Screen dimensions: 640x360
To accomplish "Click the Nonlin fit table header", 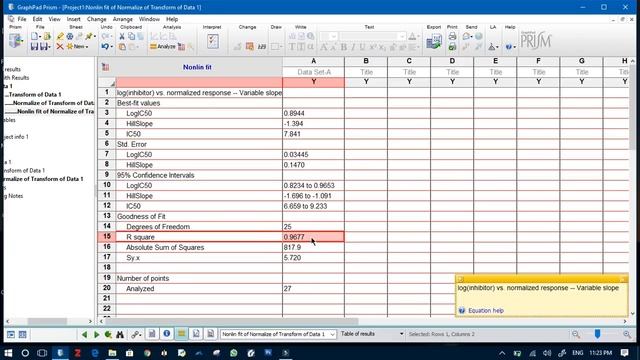I will click(197, 67).
